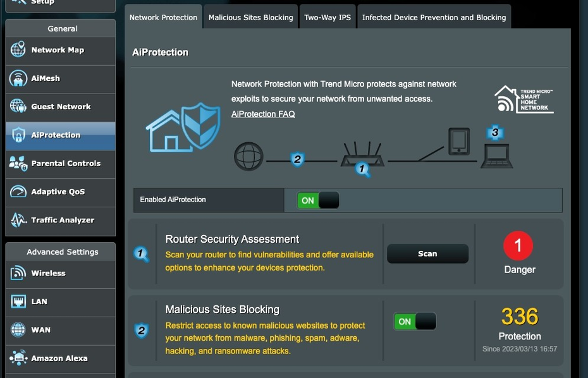Image resolution: width=588 pixels, height=378 pixels.
Task: Go to AiMesh menu item
Action: [x=60, y=79]
